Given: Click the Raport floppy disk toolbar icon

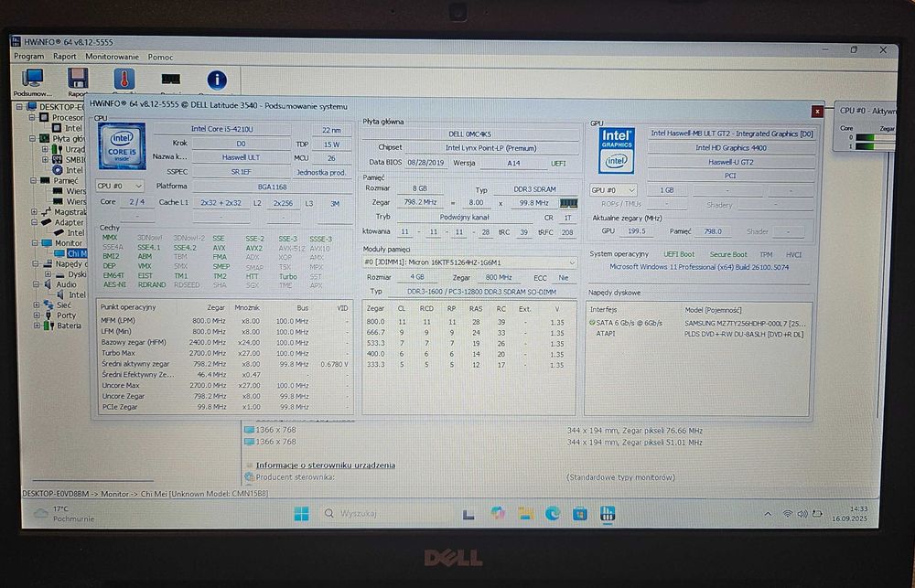Looking at the screenshot, I should pyautogui.click(x=78, y=78).
